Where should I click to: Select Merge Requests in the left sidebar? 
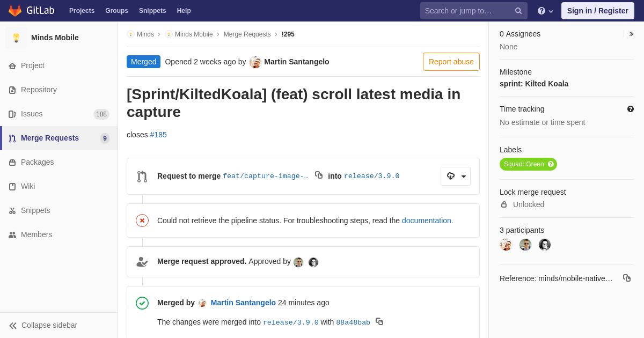[x=59, y=138]
